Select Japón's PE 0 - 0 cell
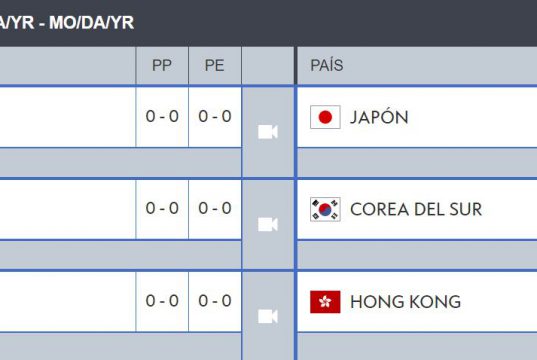The image size is (537, 360). (215, 117)
